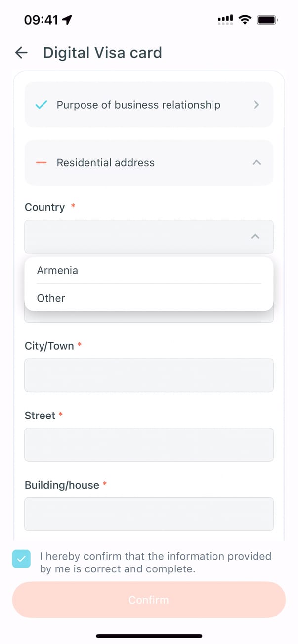The height and width of the screenshot is (644, 298).
Task: Click the checkmark icon beside Purpose of business relationship
Action: pyautogui.click(x=42, y=105)
